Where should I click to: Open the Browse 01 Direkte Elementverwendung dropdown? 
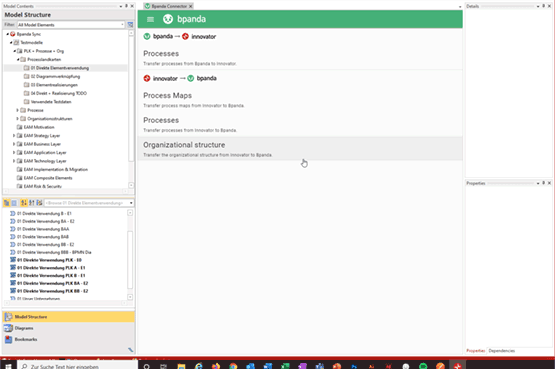click(x=89, y=203)
